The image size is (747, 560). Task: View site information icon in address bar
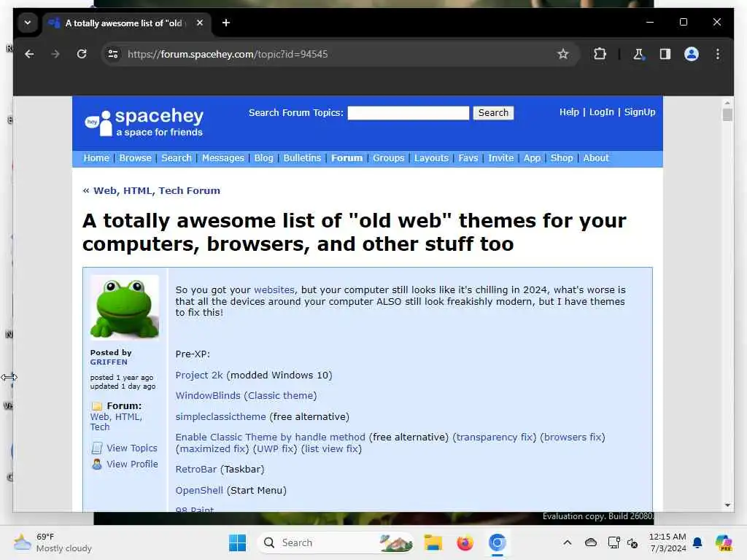coord(113,54)
